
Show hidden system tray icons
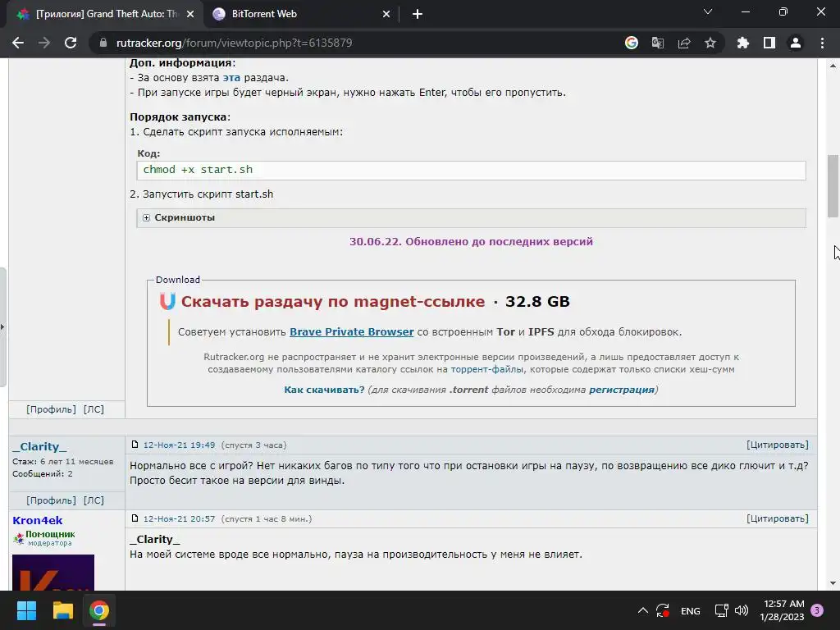pyautogui.click(x=643, y=610)
